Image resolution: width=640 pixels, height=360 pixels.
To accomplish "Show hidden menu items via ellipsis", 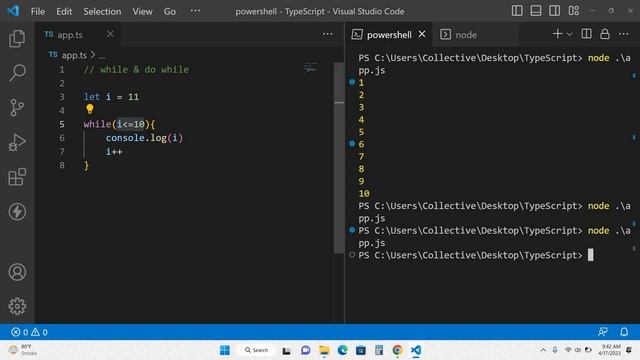I will pos(196,11).
